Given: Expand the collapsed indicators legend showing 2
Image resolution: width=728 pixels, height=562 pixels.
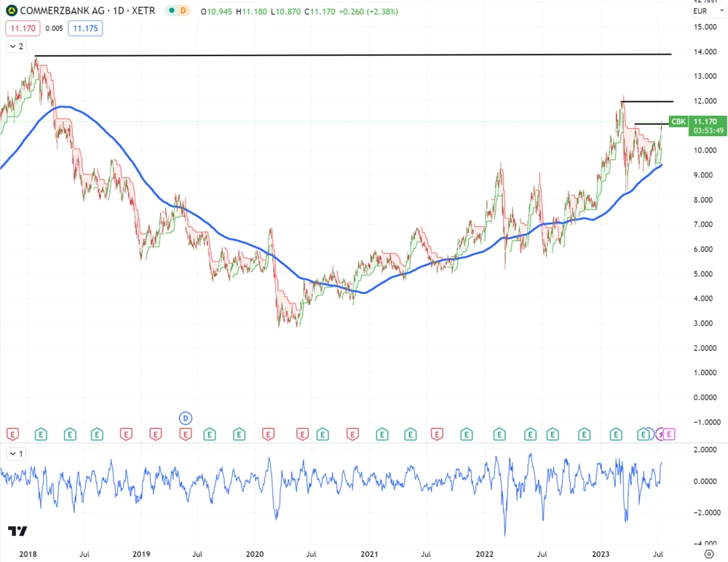Looking at the screenshot, I should point(16,47).
